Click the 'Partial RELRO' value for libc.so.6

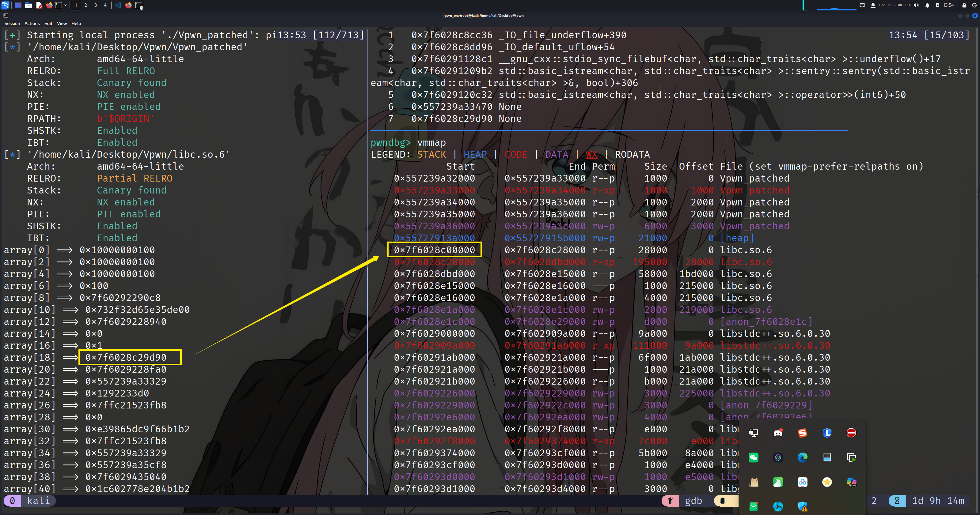click(x=135, y=178)
